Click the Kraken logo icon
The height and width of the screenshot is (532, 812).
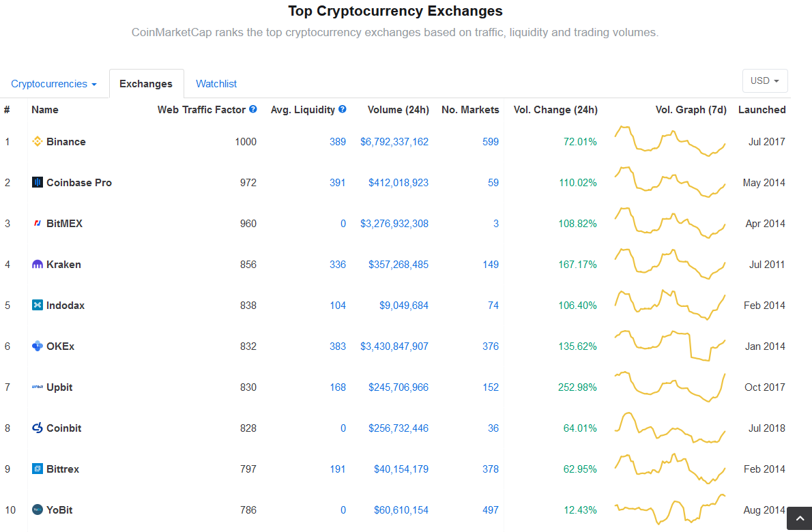tap(38, 264)
